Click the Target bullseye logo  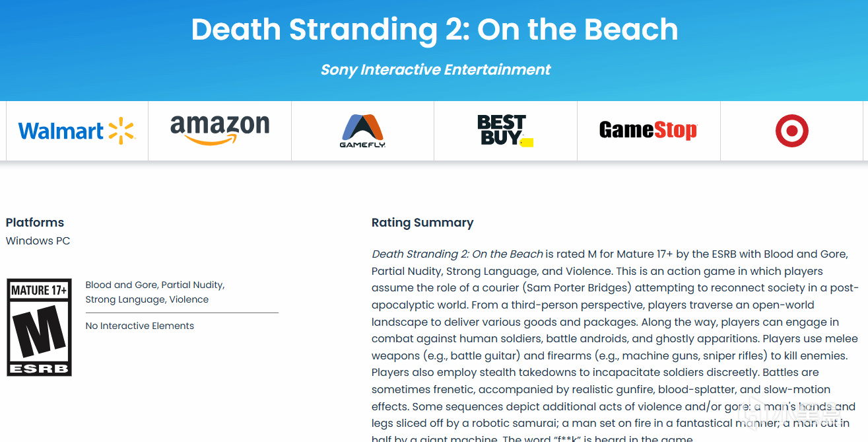click(791, 131)
